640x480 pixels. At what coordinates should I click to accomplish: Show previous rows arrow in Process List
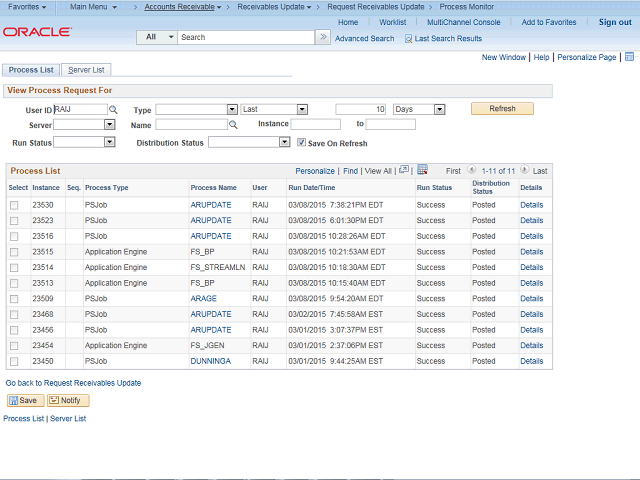(x=469, y=171)
